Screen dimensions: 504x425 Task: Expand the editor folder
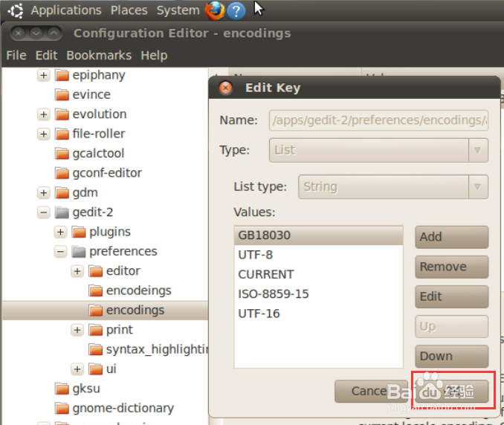click(x=77, y=271)
